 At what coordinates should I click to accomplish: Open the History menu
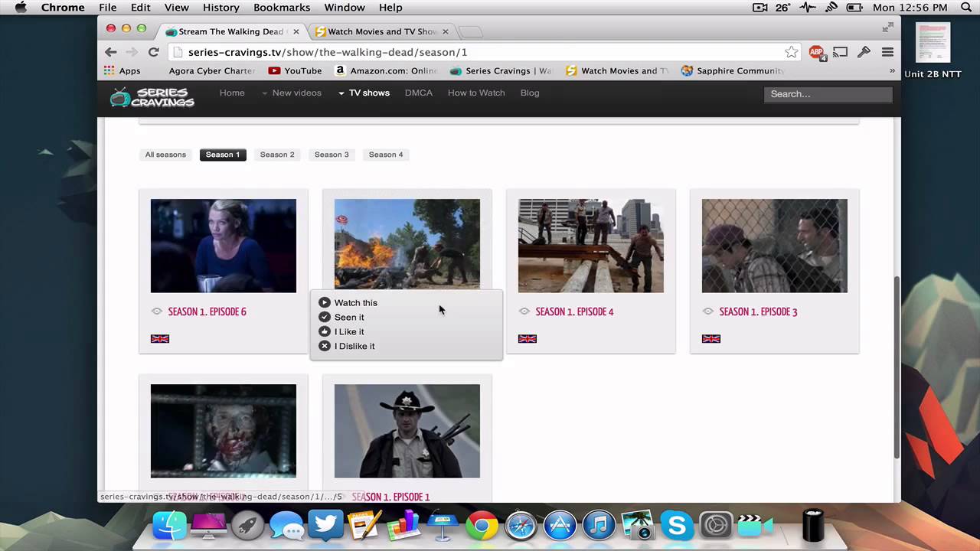(x=221, y=8)
